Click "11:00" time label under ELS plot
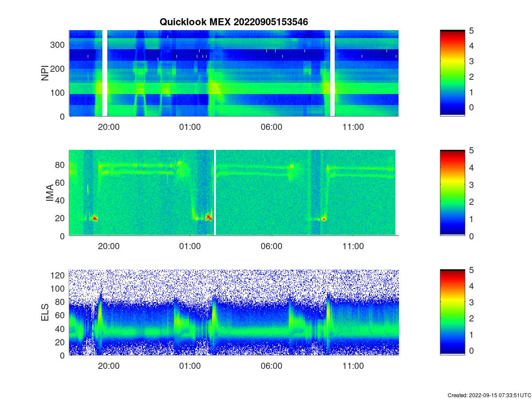 point(353,366)
